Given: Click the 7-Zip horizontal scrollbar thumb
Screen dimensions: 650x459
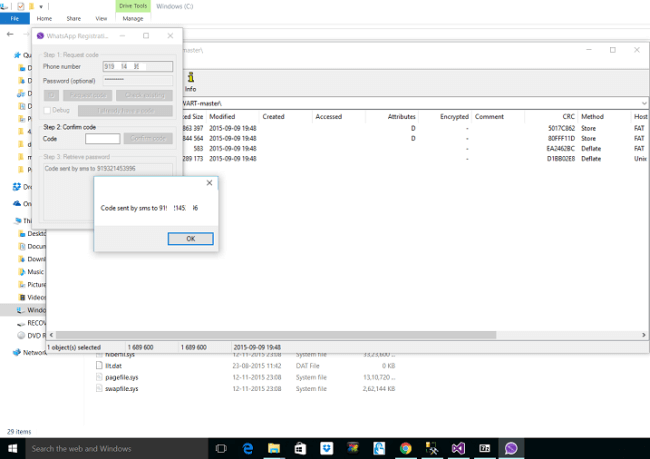Looking at the screenshot, I should coord(276,335).
